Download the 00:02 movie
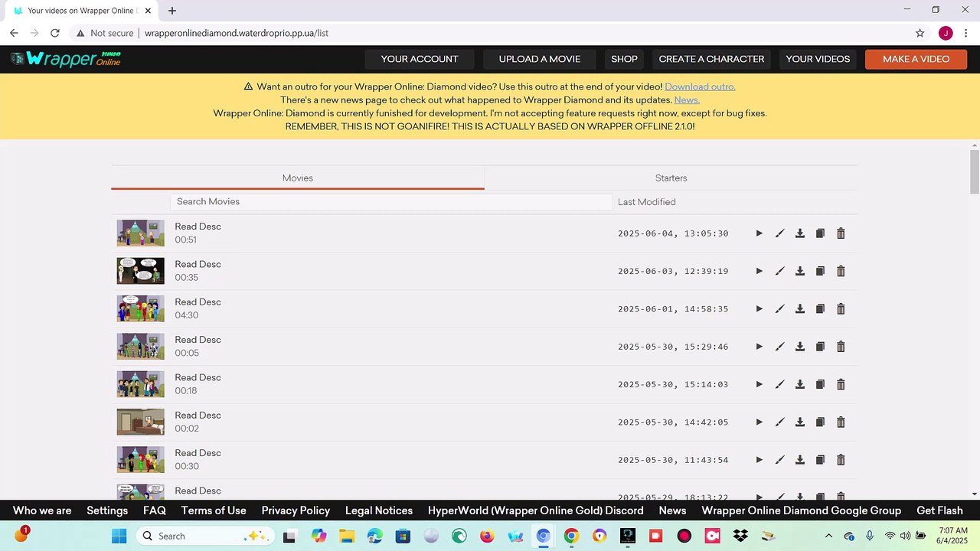This screenshot has height=551, width=980. tap(800, 422)
